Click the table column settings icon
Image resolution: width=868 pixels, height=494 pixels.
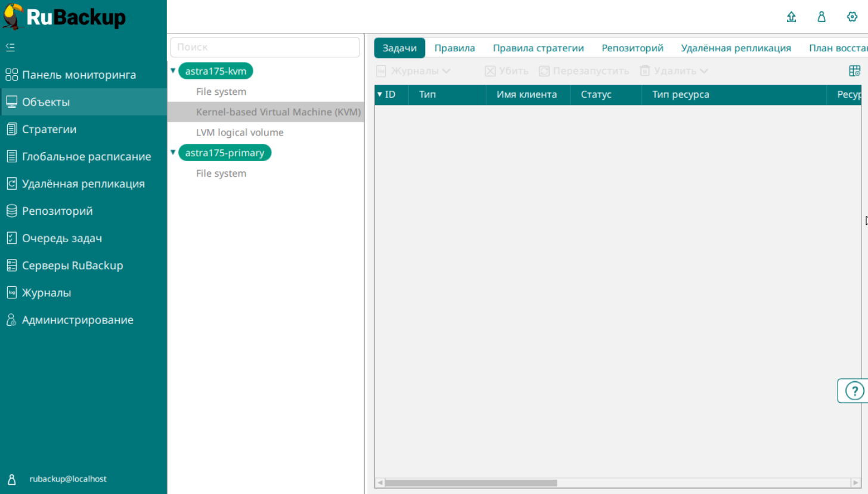854,71
